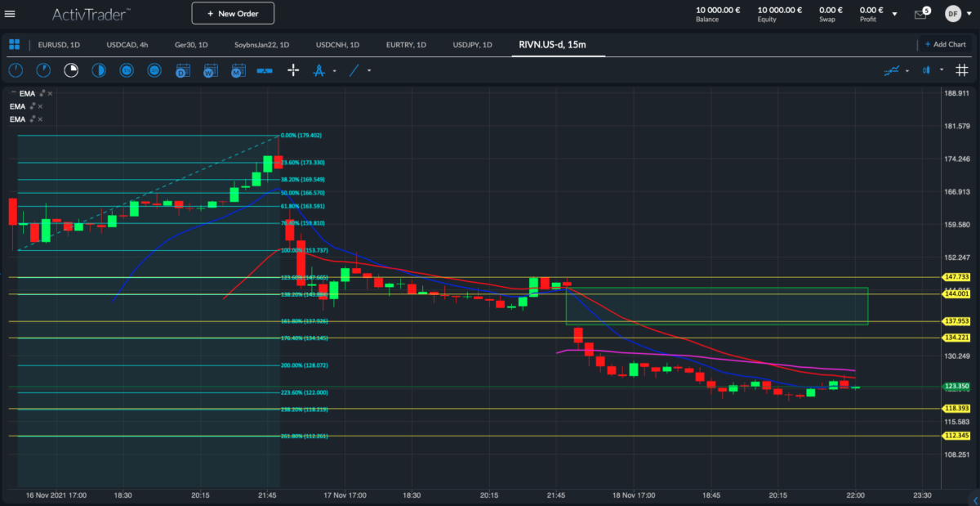Open the indicators icon
The image size is (980, 506).
coord(892,71)
